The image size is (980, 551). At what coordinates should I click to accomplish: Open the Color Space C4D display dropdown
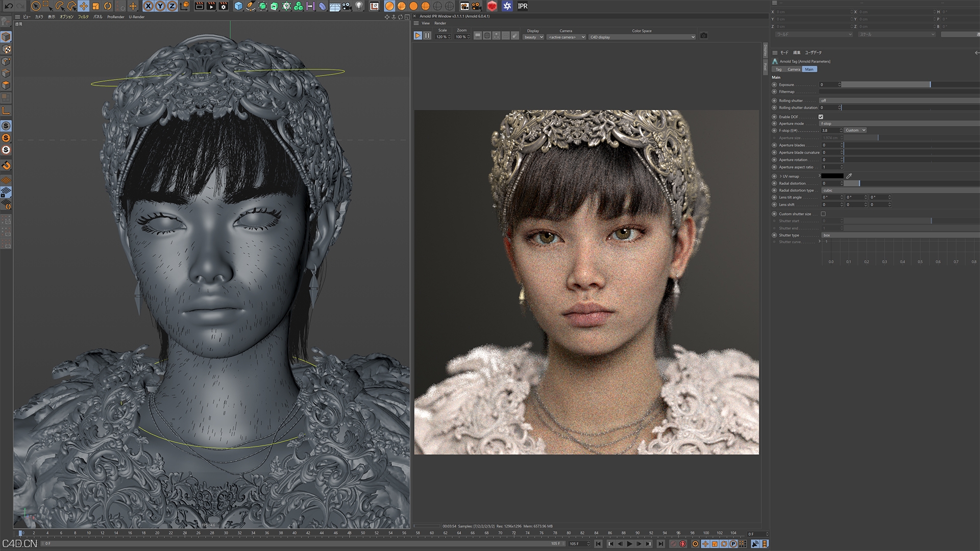tap(642, 37)
